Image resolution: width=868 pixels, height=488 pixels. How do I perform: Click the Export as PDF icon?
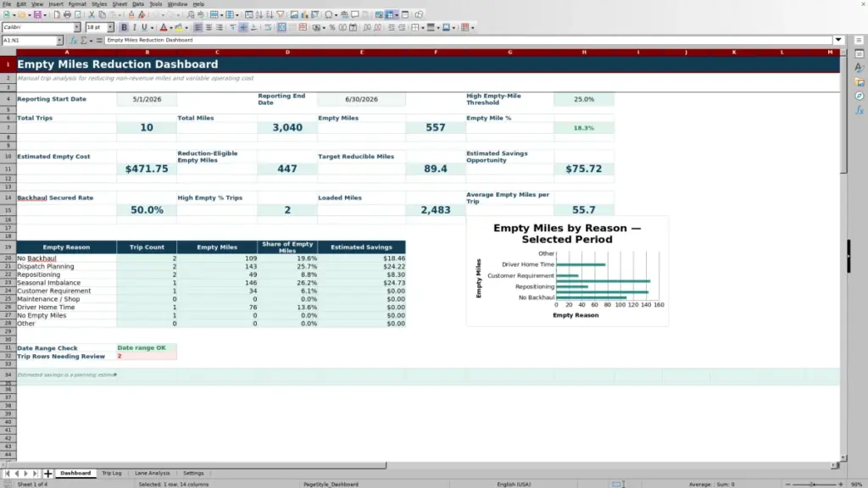(x=57, y=14)
